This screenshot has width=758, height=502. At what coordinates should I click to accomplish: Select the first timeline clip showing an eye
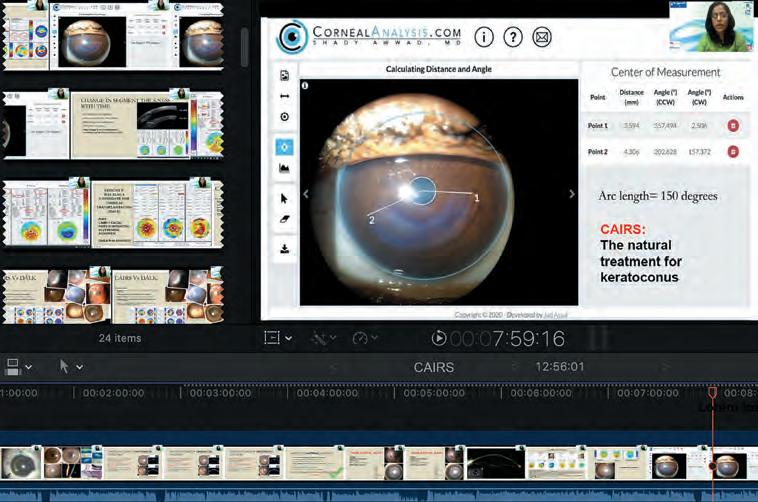tap(21, 463)
